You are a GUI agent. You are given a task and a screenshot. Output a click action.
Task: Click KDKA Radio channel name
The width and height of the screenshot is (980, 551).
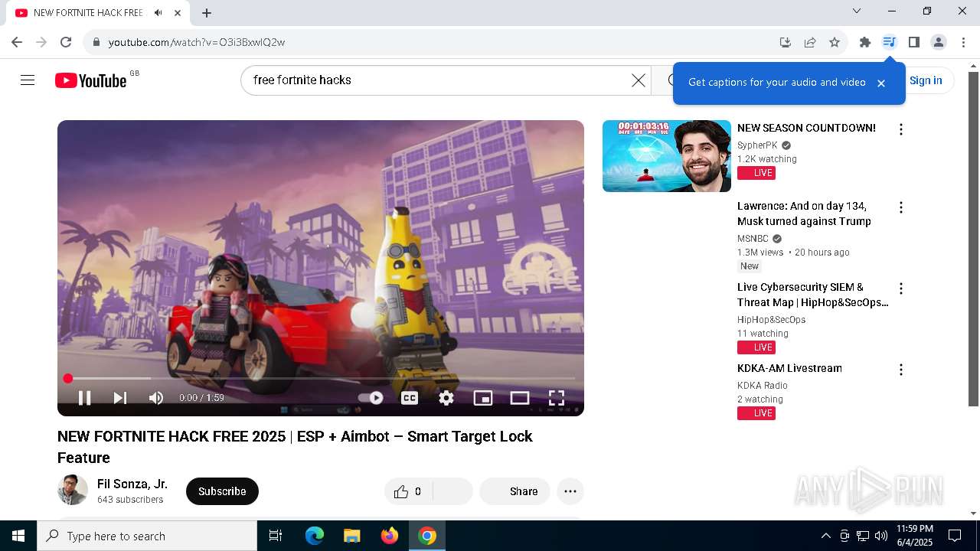pyautogui.click(x=763, y=386)
